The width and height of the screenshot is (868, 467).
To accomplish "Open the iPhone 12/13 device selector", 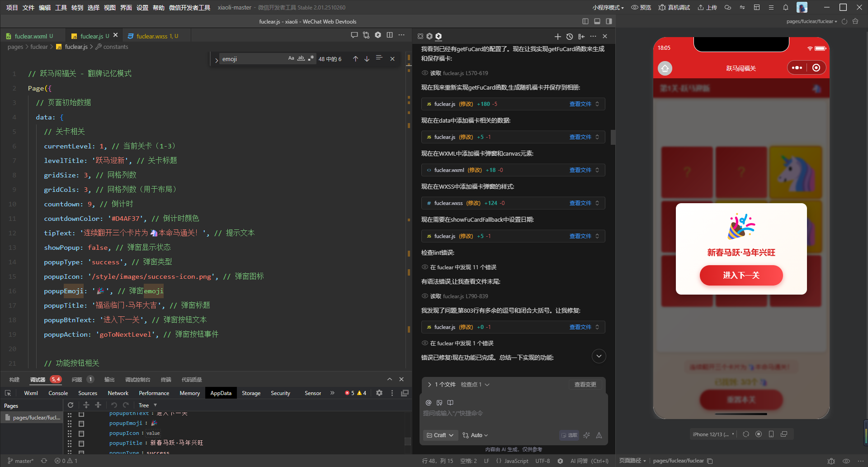I will tap(713, 434).
